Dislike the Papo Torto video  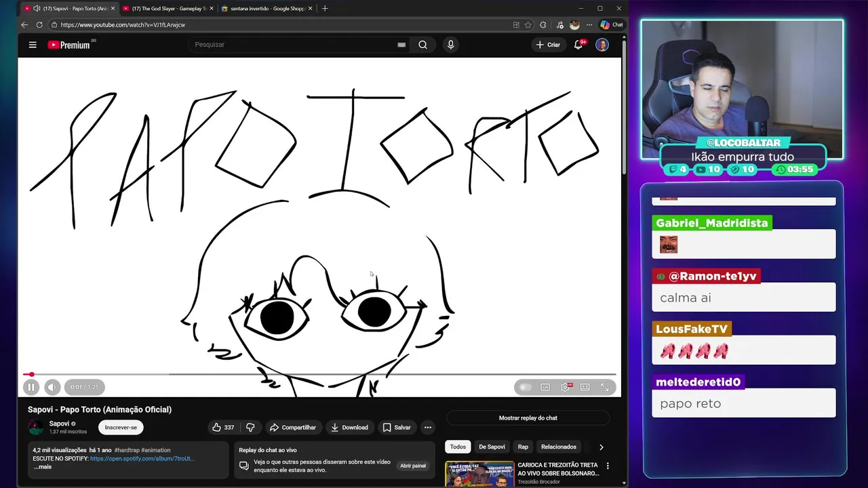pyautogui.click(x=250, y=428)
